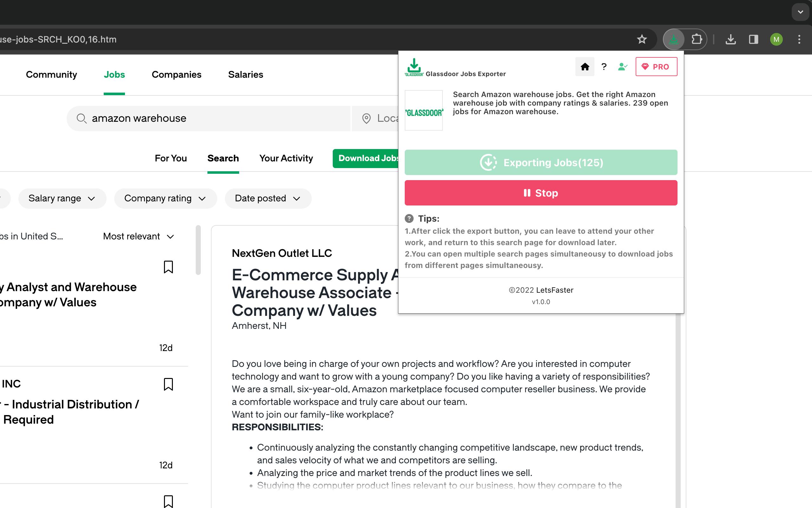Click the Amherst, NH location text
This screenshot has width=812, height=508.
(x=259, y=326)
